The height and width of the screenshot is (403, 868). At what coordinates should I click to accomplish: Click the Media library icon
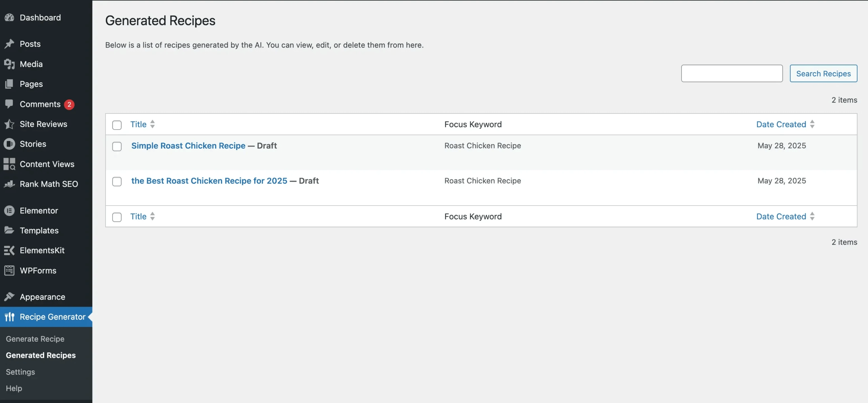[9, 64]
